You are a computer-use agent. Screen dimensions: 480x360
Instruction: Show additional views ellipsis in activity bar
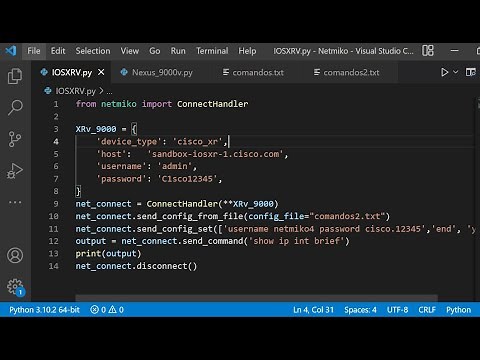pyautogui.click(x=15, y=202)
